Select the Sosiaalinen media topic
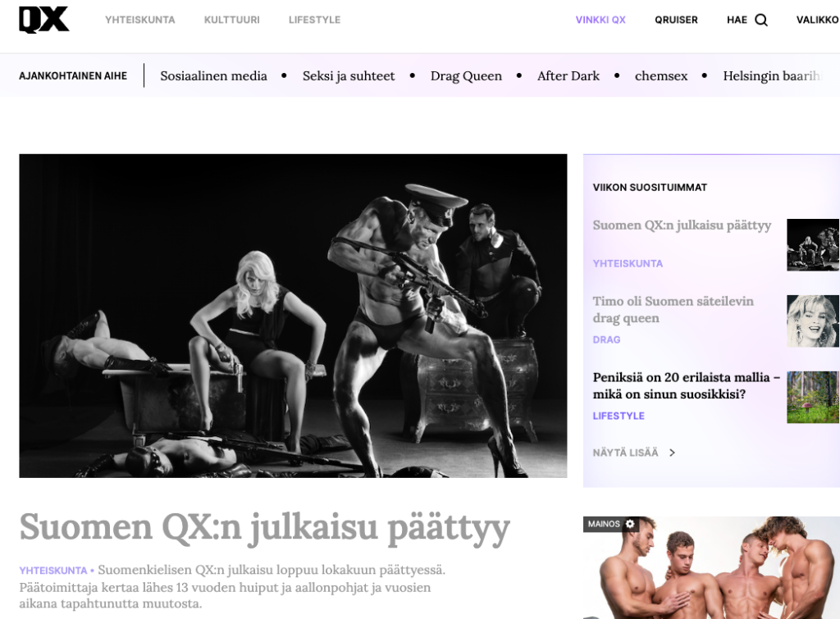The image size is (840, 619). [213, 75]
